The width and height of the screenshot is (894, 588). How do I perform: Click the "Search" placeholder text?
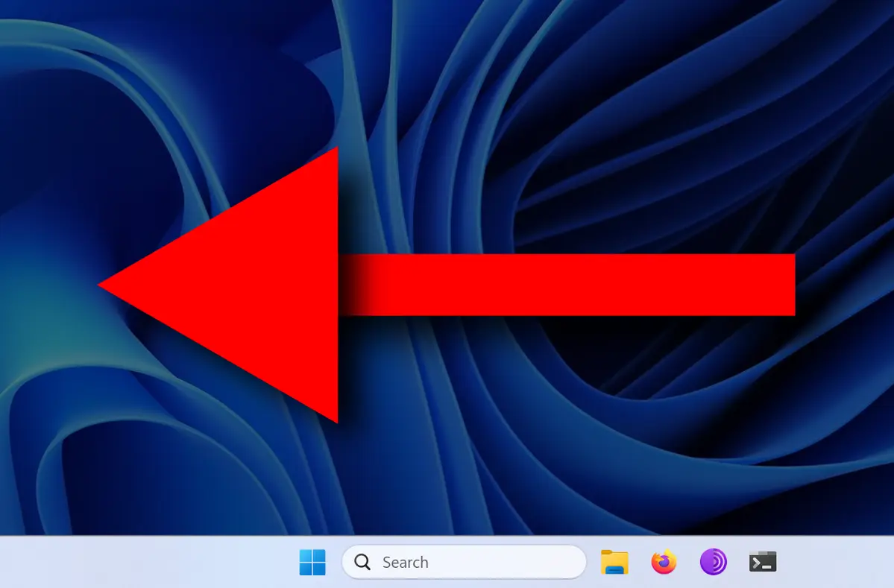tap(405, 563)
